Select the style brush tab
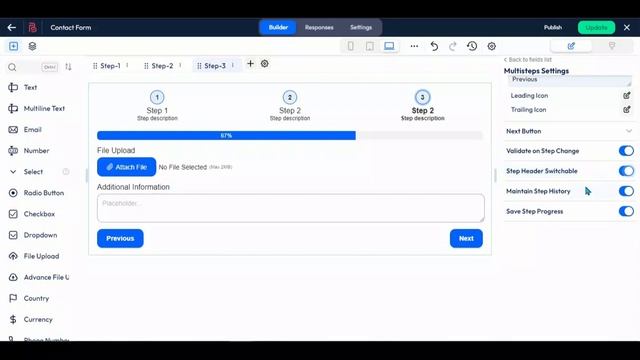The image size is (640, 360). click(x=612, y=46)
